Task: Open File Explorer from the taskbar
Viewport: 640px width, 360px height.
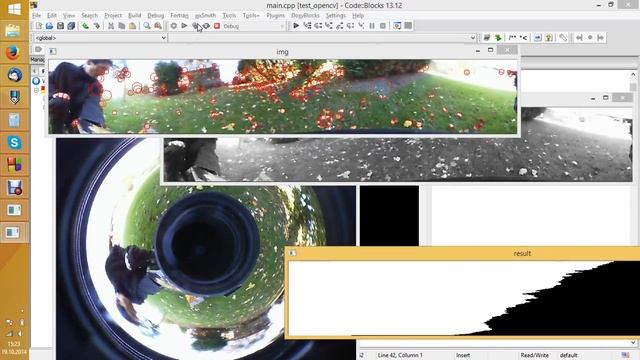Action: (x=13, y=31)
